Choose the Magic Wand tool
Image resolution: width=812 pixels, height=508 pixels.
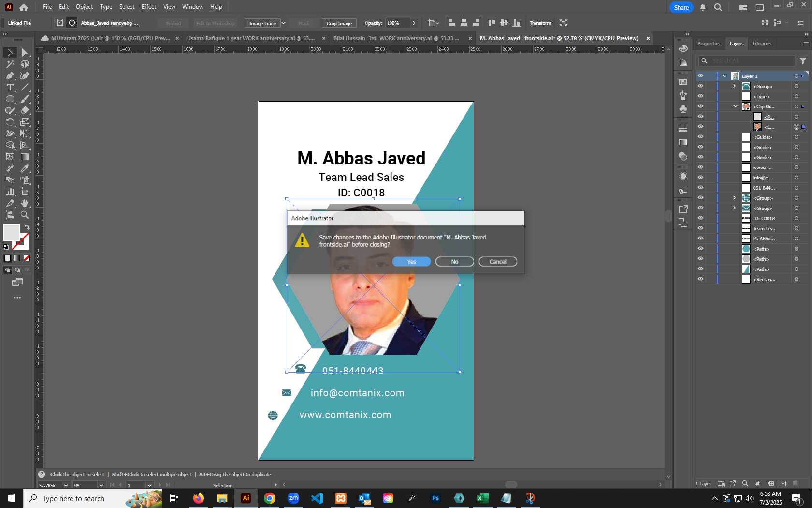[x=10, y=64]
